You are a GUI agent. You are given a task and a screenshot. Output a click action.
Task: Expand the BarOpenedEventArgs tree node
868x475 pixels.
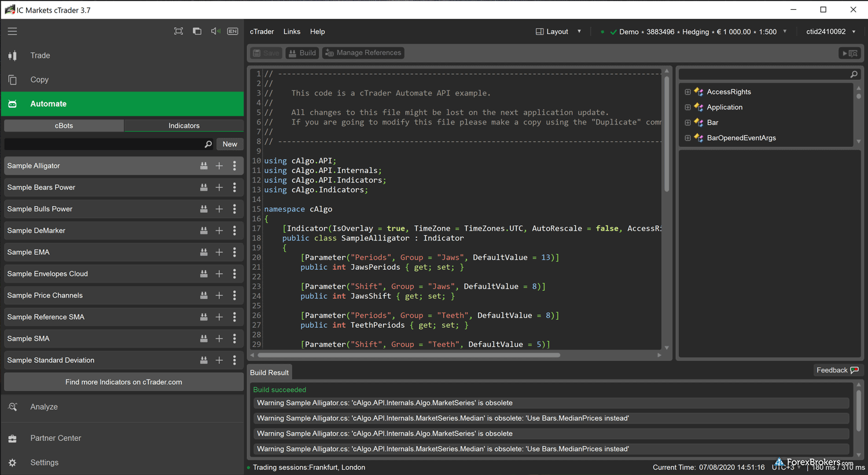point(687,138)
